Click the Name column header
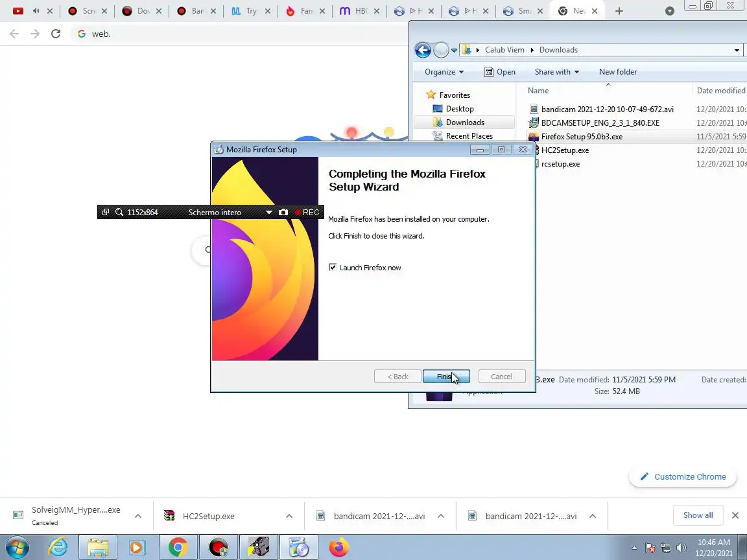The height and width of the screenshot is (560, 747). click(538, 91)
